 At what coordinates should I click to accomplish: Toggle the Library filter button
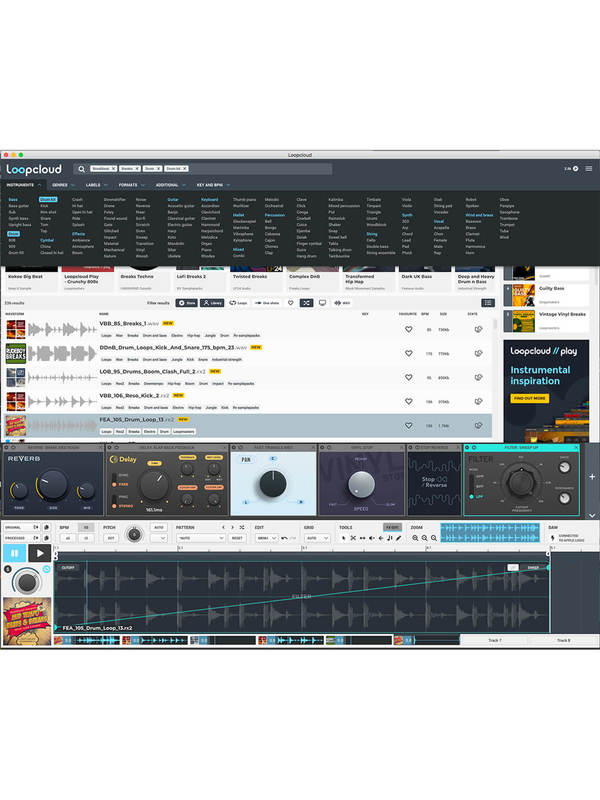click(213, 302)
